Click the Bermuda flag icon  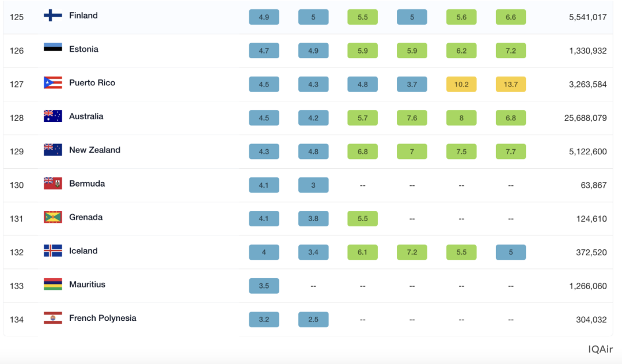point(53,184)
